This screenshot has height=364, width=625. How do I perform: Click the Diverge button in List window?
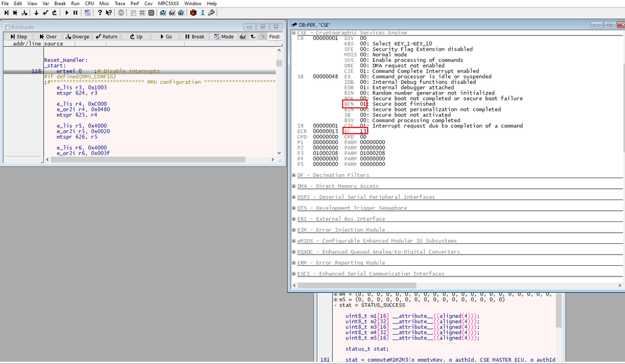point(78,37)
